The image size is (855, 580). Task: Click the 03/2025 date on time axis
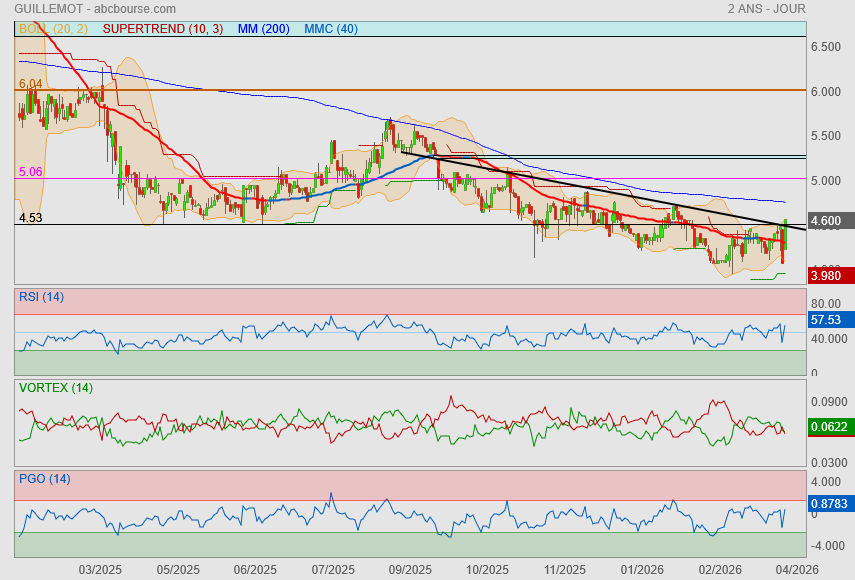pyautogui.click(x=100, y=569)
